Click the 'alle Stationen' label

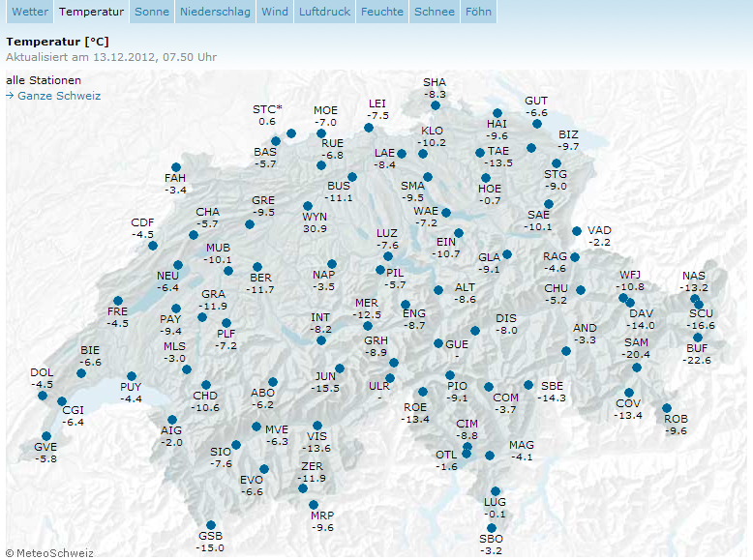(44, 80)
